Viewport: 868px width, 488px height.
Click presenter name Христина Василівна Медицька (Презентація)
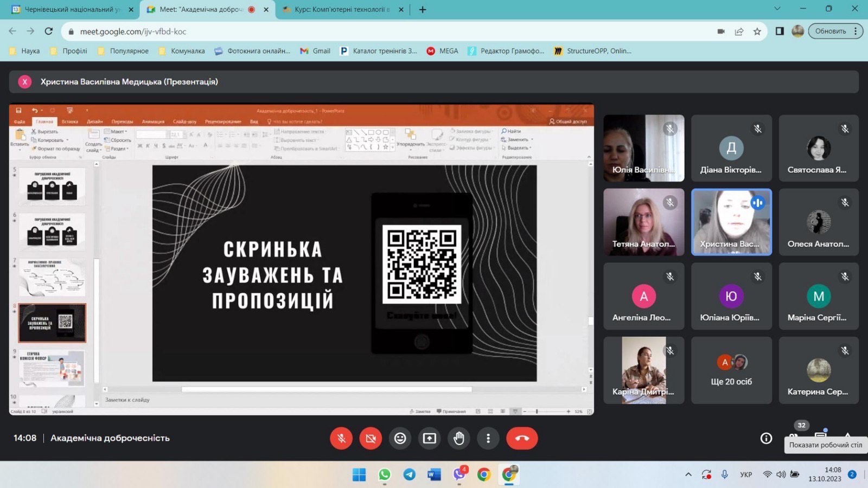pyautogui.click(x=129, y=82)
